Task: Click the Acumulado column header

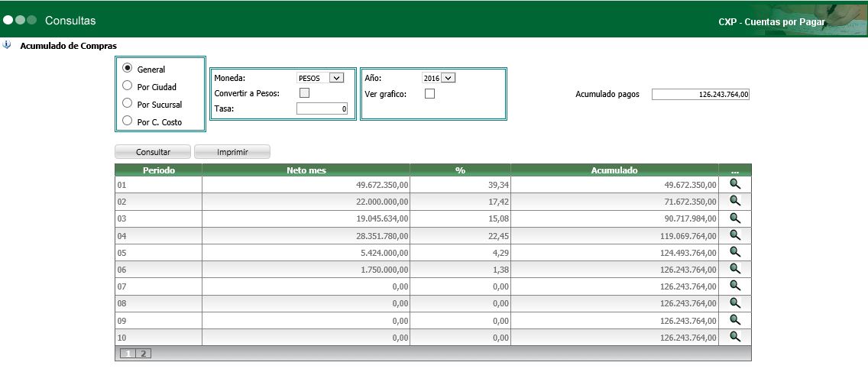Action: pos(614,170)
